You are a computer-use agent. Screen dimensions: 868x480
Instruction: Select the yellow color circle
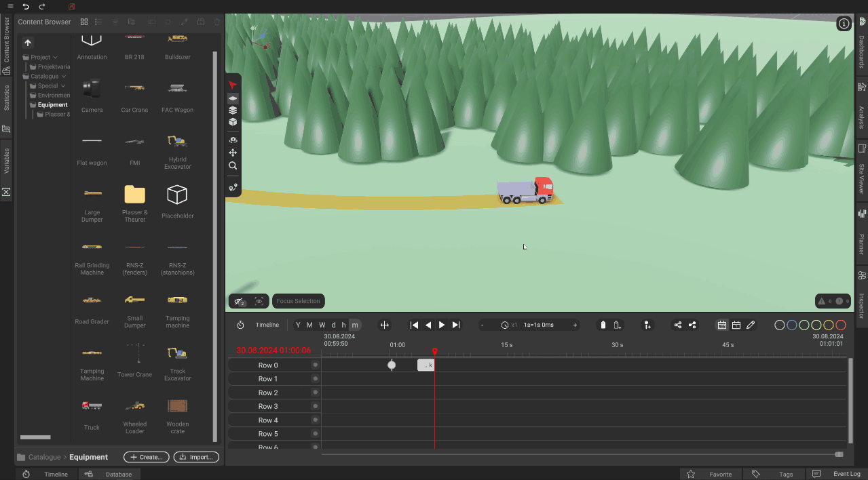(x=816, y=325)
